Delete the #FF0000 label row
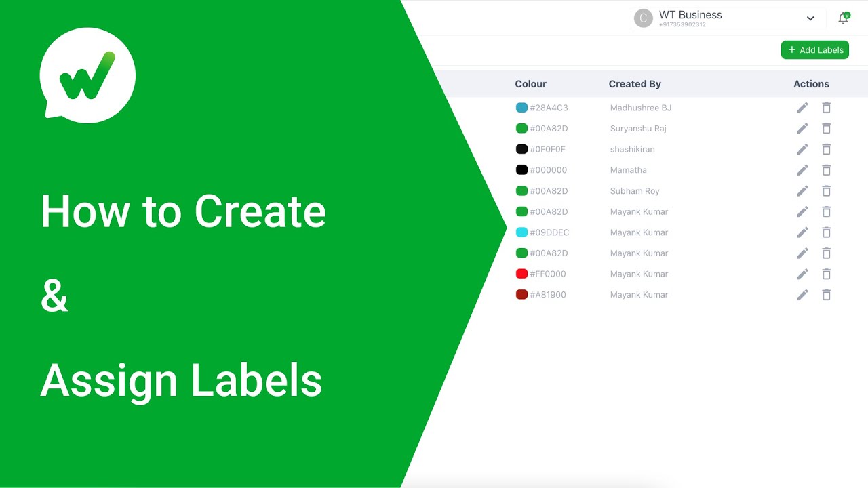This screenshot has width=868, height=488. (x=826, y=274)
